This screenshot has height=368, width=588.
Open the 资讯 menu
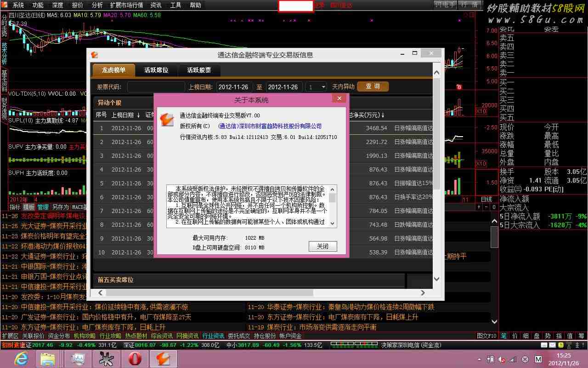(156, 5)
